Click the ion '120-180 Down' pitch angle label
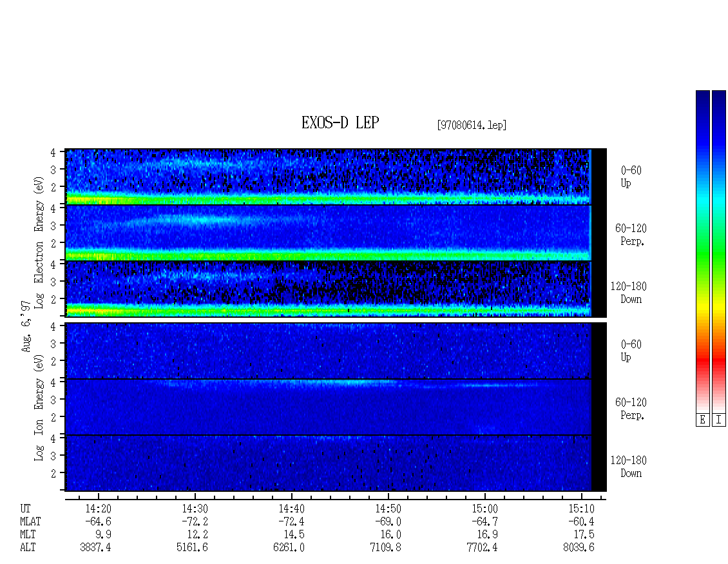This screenshot has height=564, width=728. tap(629, 467)
